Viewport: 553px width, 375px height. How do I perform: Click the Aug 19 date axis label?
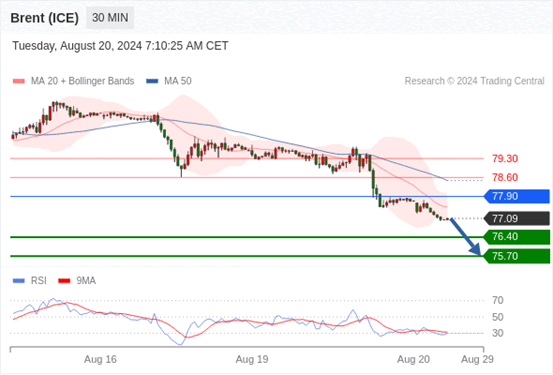point(252,359)
